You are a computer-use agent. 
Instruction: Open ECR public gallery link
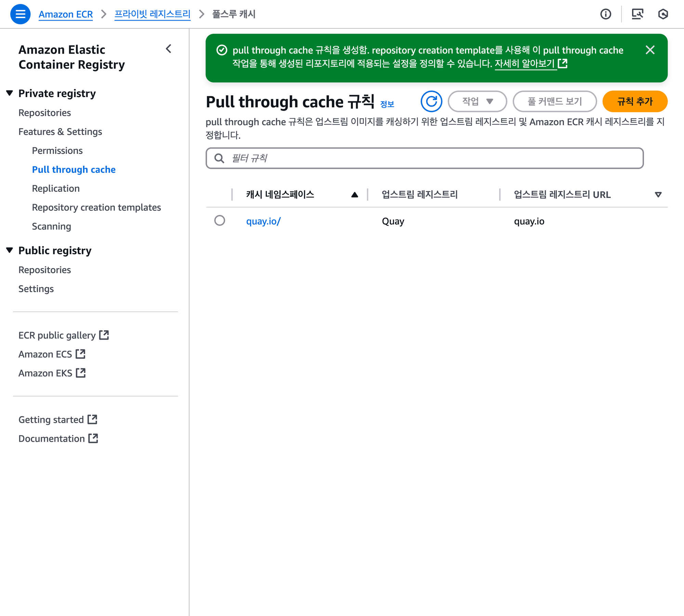click(57, 335)
